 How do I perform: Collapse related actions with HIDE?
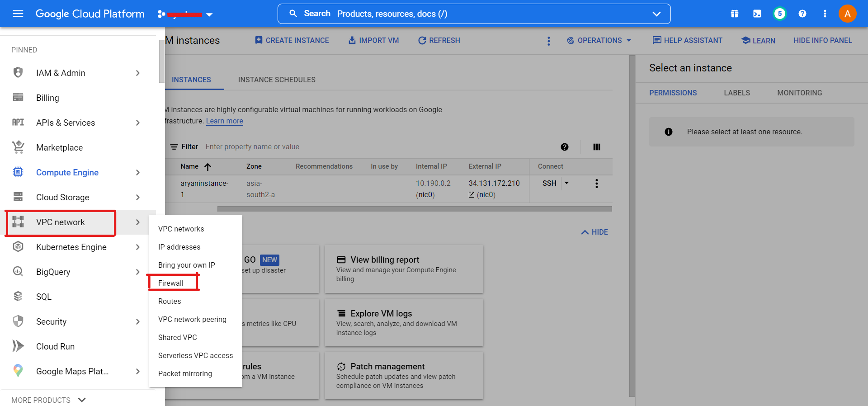tap(594, 232)
